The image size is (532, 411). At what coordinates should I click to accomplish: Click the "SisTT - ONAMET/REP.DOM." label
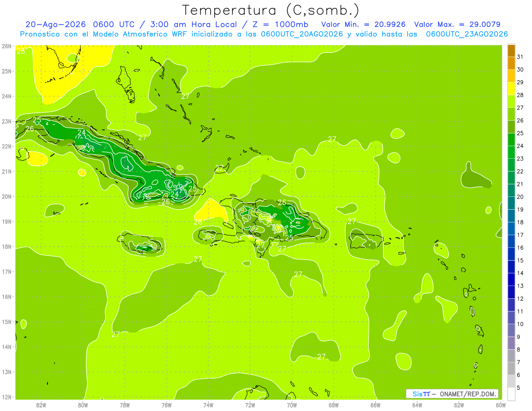pyautogui.click(x=452, y=394)
